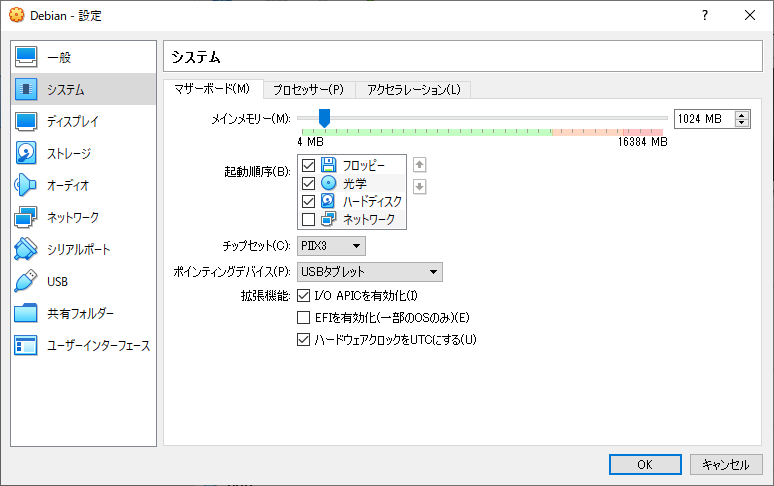Move boot item down with arrow button
Screen dimensions: 774x486
(x=420, y=187)
